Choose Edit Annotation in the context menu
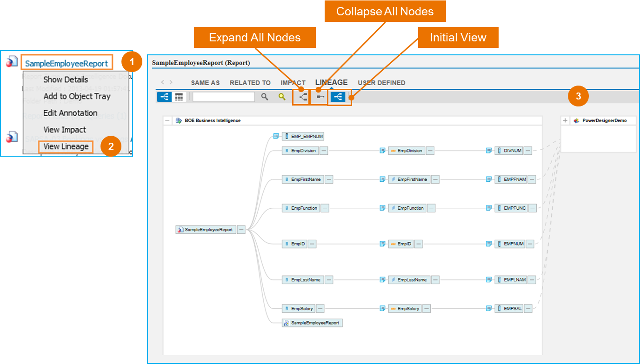The width and height of the screenshot is (640, 364). (x=70, y=113)
